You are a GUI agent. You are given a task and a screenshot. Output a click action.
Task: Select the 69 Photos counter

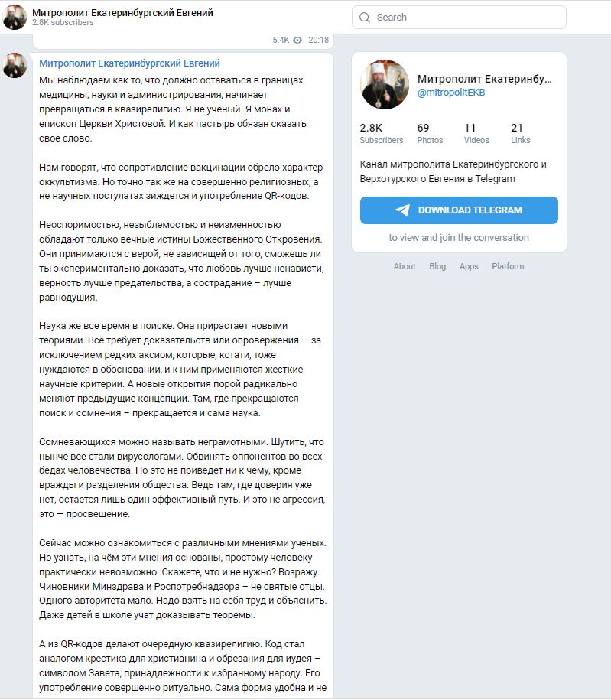[430, 133]
